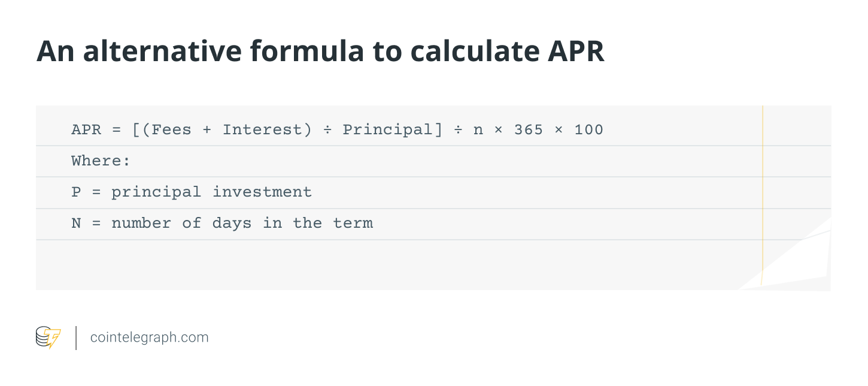Click "APR" at the formula's start
868x386 pixels.
point(86,129)
